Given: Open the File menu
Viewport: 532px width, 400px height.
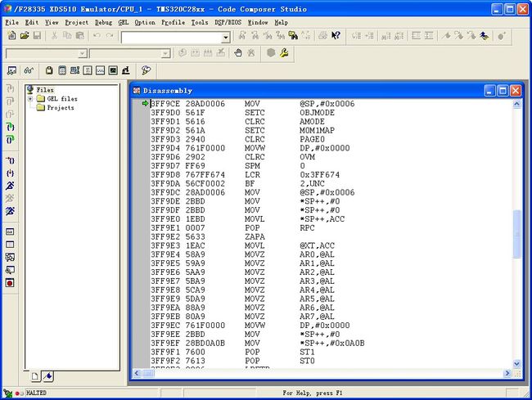Looking at the screenshot, I should point(12,22).
